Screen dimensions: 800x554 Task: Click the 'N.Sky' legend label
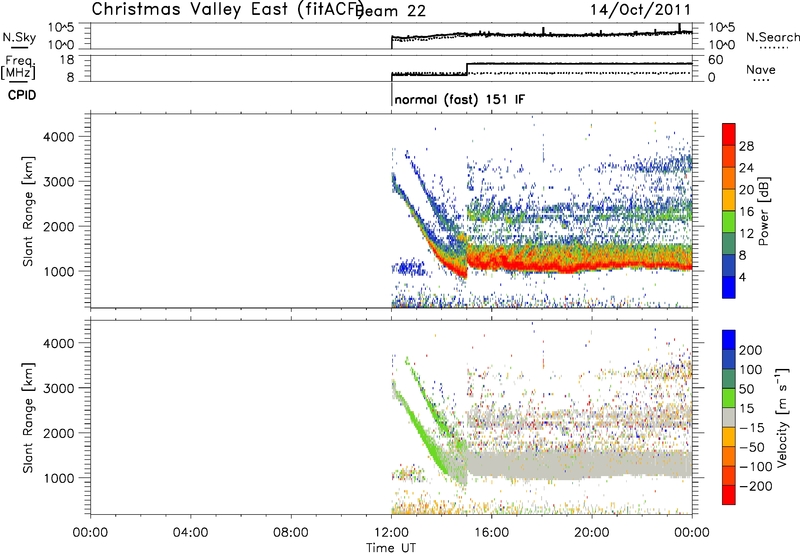[x=19, y=37]
